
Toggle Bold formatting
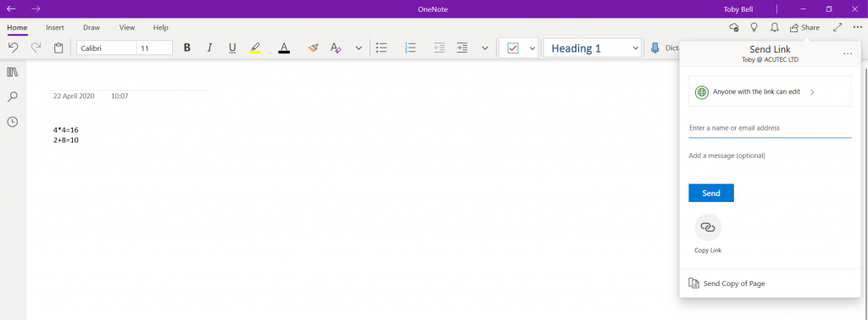[187, 48]
